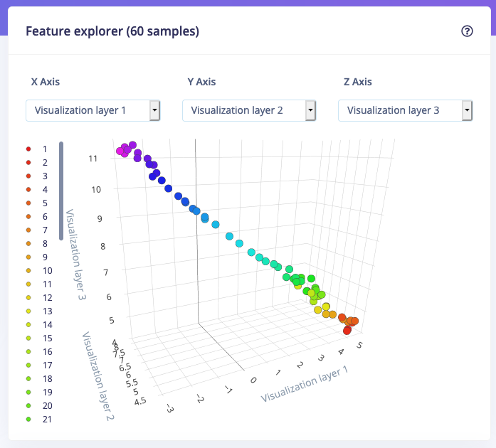
Task: Select the magenta data point at top
Action: 120,151
